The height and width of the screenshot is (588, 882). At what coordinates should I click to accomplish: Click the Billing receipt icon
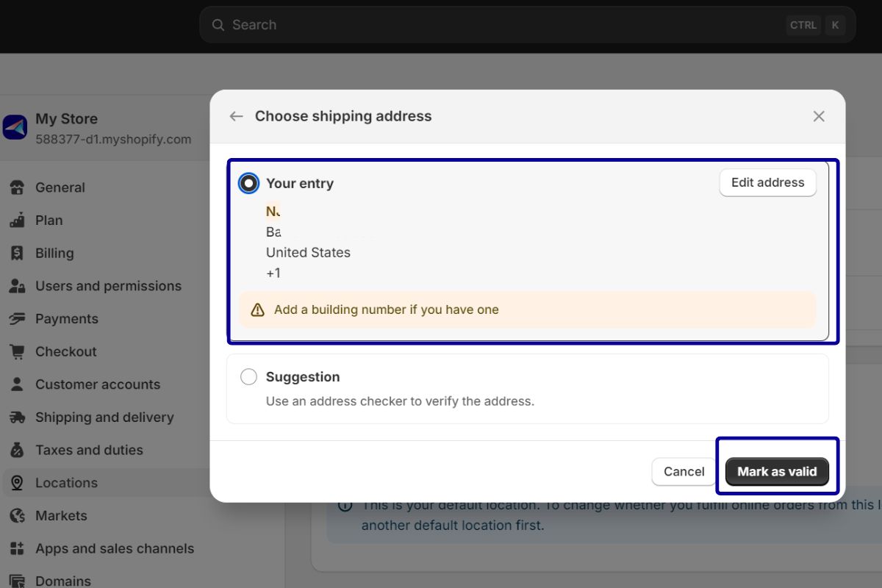tap(18, 253)
